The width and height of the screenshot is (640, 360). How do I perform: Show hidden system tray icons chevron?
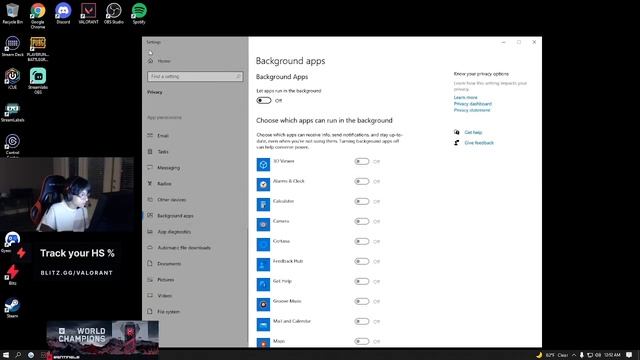[574, 355]
